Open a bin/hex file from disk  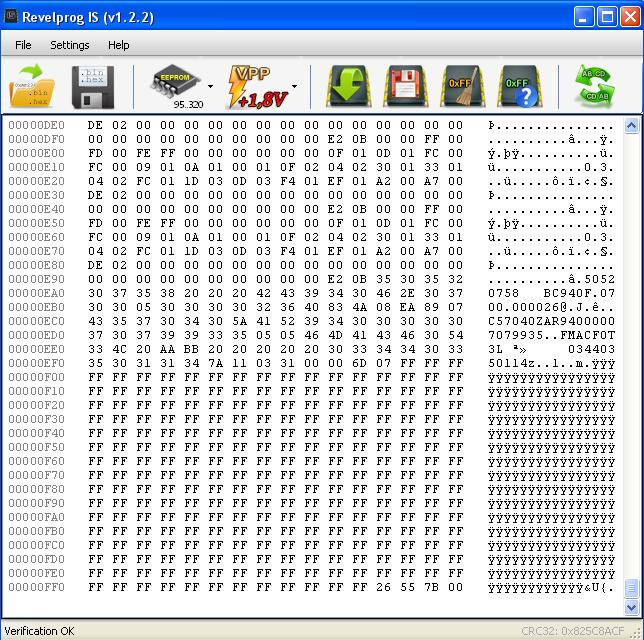click(x=31, y=85)
